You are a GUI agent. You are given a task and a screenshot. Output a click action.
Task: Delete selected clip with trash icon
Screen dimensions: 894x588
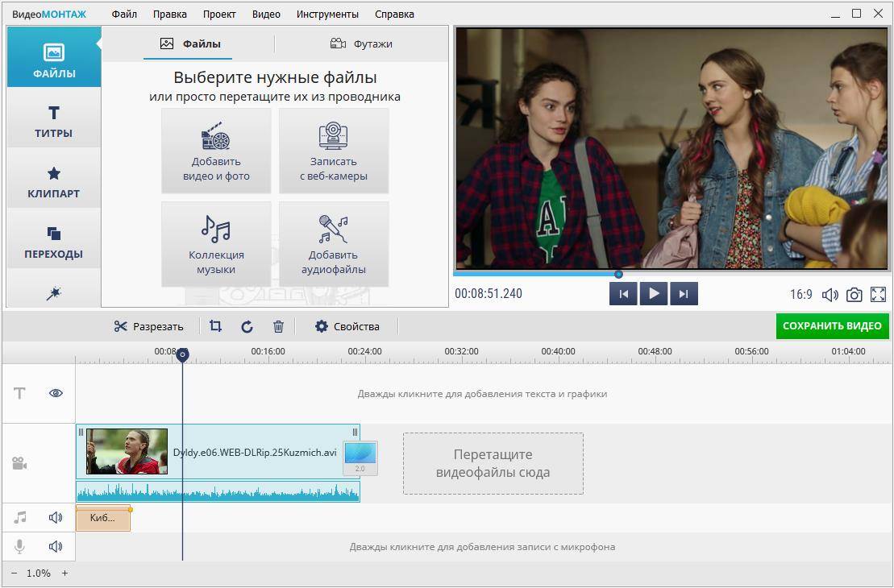click(278, 326)
